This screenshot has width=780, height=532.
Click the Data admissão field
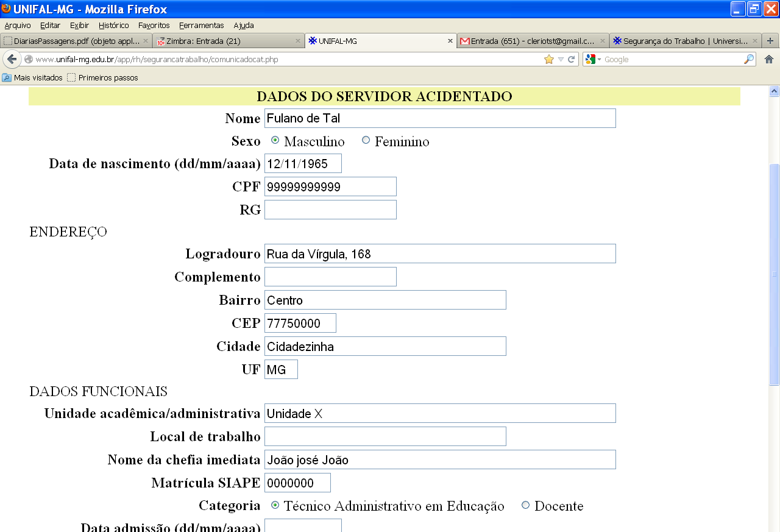point(303,525)
